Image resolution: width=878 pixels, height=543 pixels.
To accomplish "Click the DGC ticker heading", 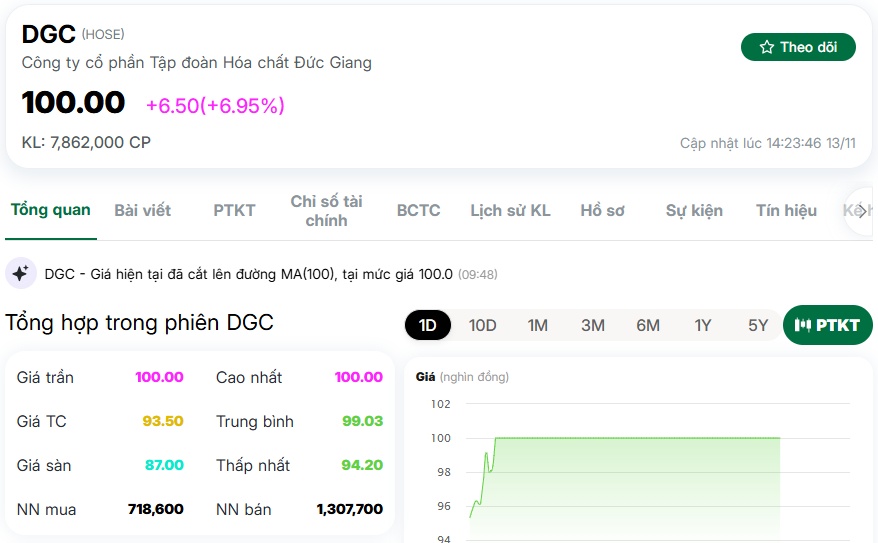I will 49,34.
